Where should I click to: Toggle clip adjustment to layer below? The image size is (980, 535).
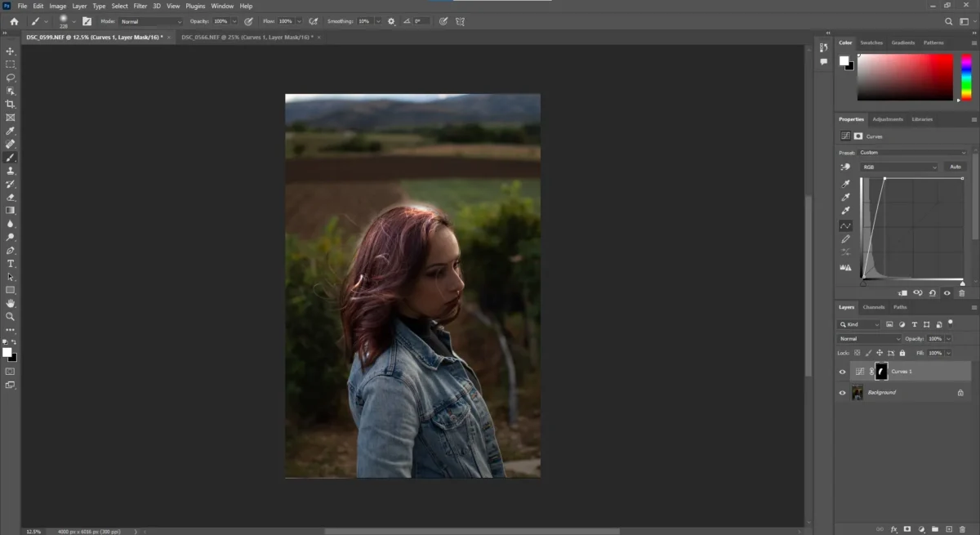(x=902, y=292)
